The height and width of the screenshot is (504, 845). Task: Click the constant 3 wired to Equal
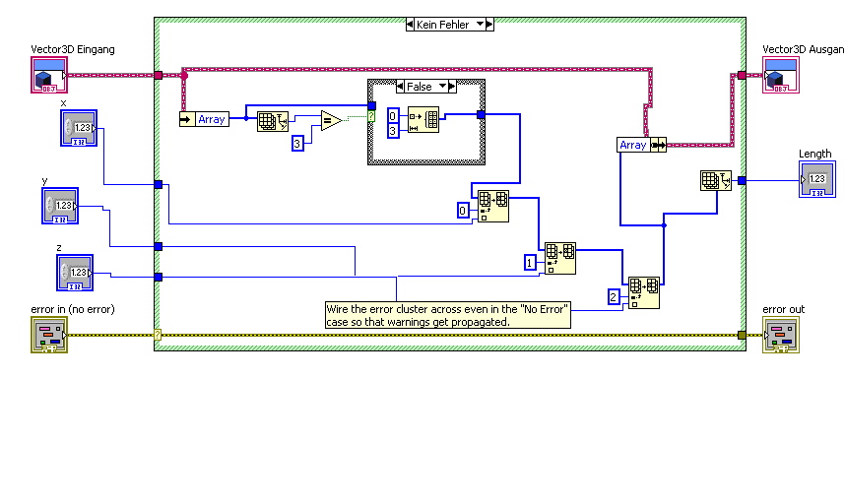coord(298,144)
